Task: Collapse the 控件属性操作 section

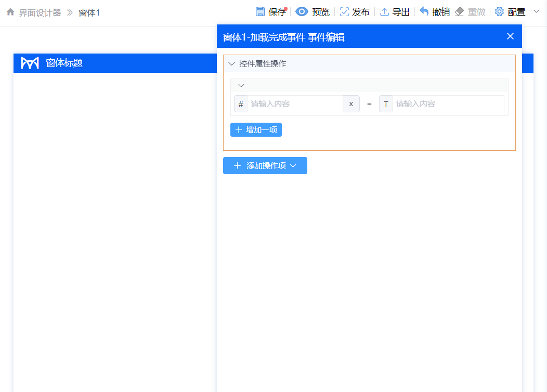Action: click(231, 63)
